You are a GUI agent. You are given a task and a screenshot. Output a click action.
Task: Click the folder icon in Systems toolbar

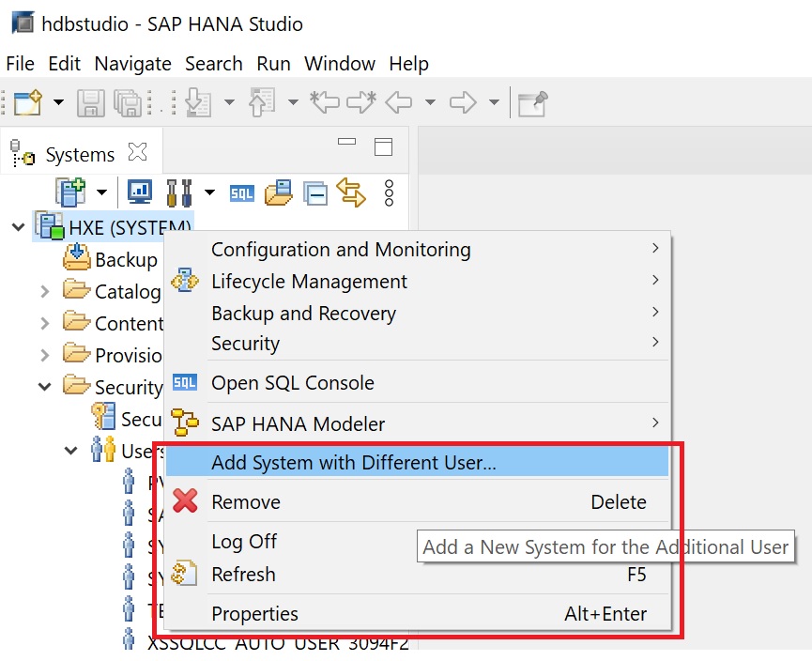coord(279,193)
